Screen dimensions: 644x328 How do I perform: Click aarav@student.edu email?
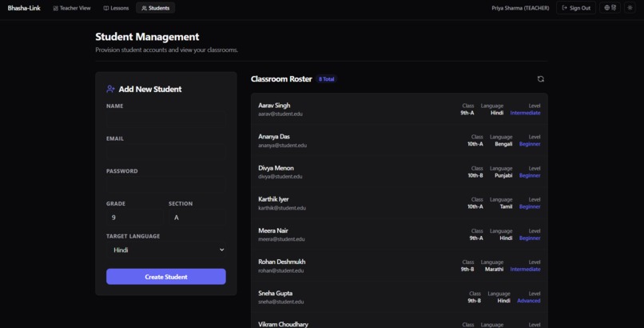point(280,114)
